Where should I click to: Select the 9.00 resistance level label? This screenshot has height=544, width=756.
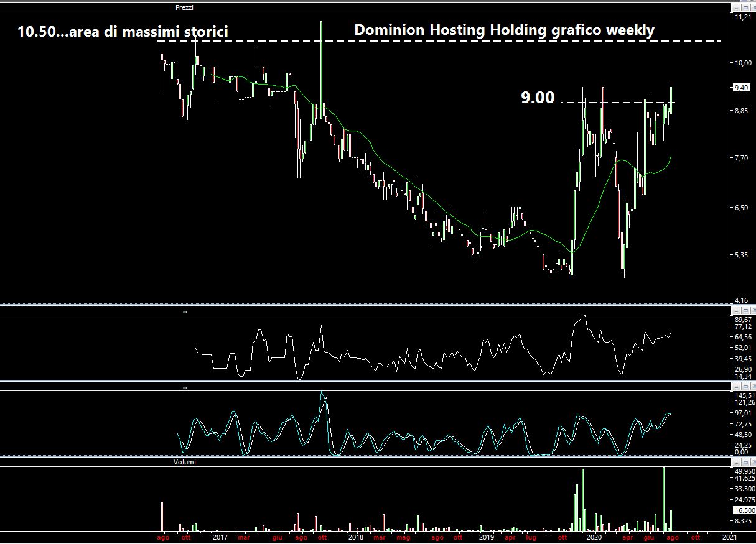[x=538, y=98]
